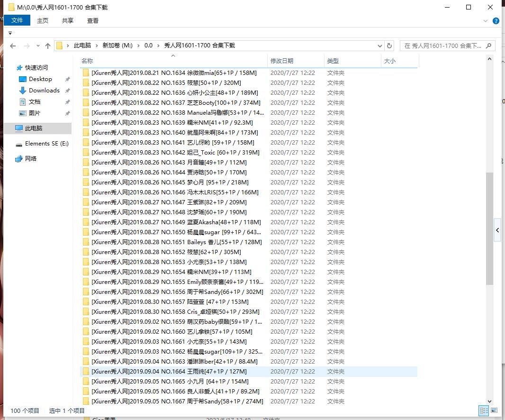Viewport: 505px width, 420px height.
Task: Sort by the 类型 column header
Action: (333, 61)
